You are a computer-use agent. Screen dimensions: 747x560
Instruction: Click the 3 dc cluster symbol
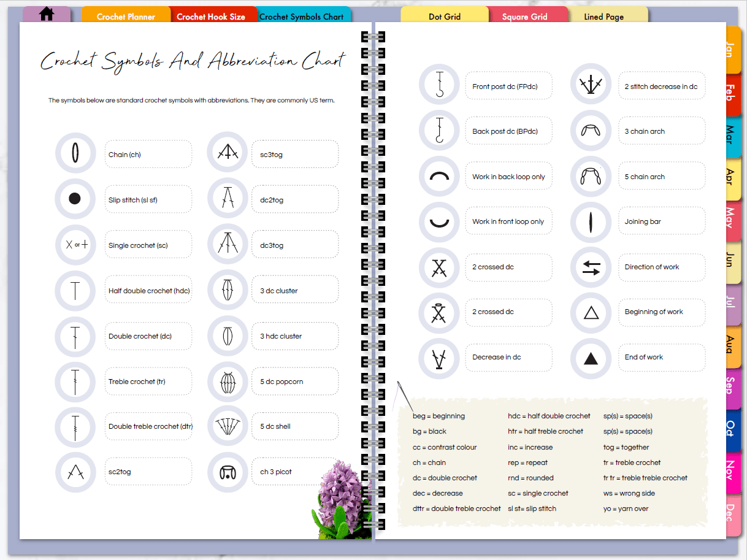(x=228, y=290)
